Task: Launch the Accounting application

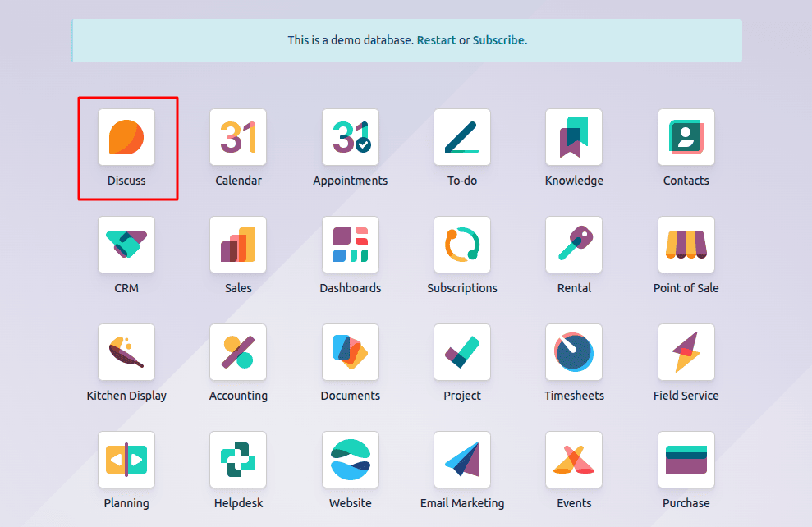Action: tap(238, 351)
